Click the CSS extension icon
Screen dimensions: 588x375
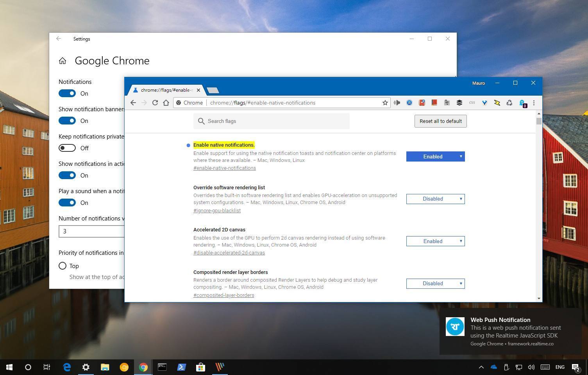point(472,103)
